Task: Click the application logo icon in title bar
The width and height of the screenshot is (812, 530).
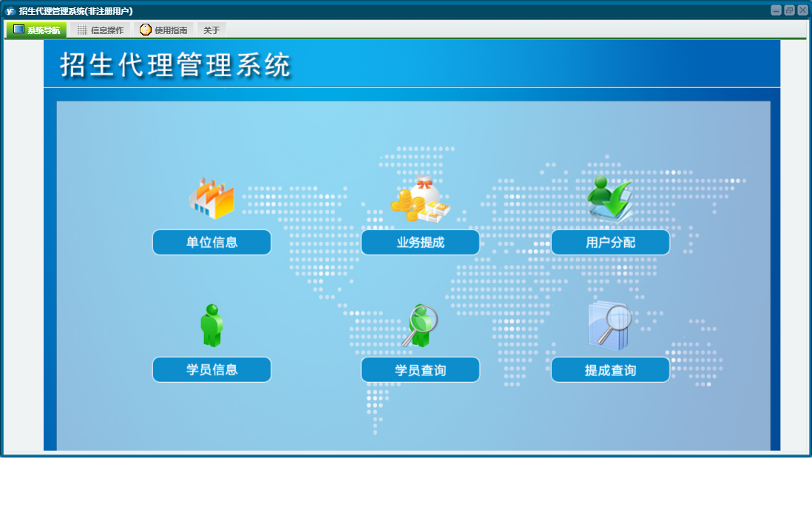Action: [x=10, y=11]
